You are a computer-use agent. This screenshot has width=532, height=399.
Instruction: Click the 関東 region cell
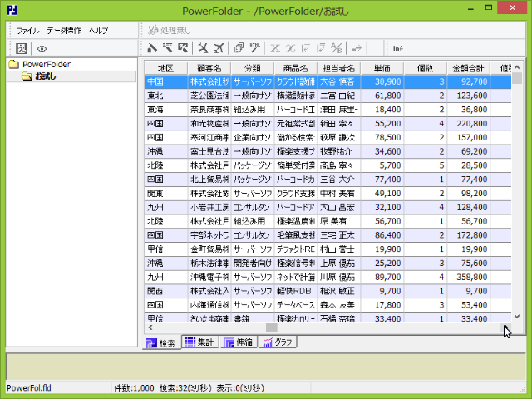tap(166, 194)
